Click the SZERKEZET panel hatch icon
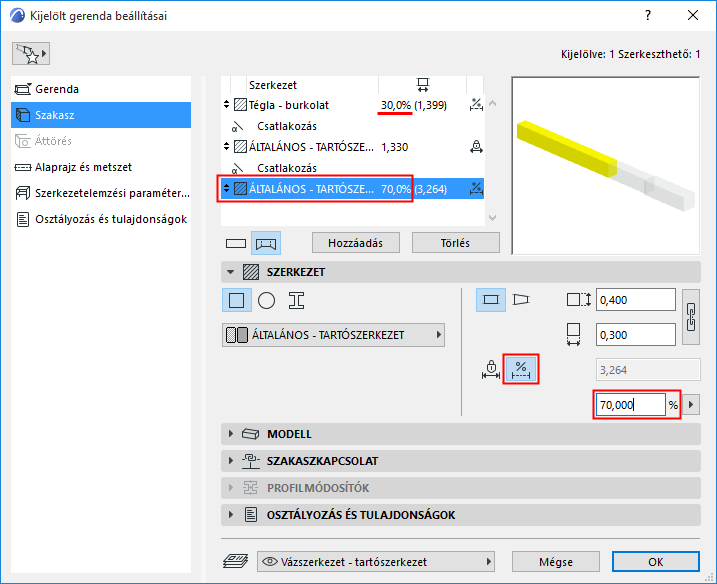 tap(251, 272)
